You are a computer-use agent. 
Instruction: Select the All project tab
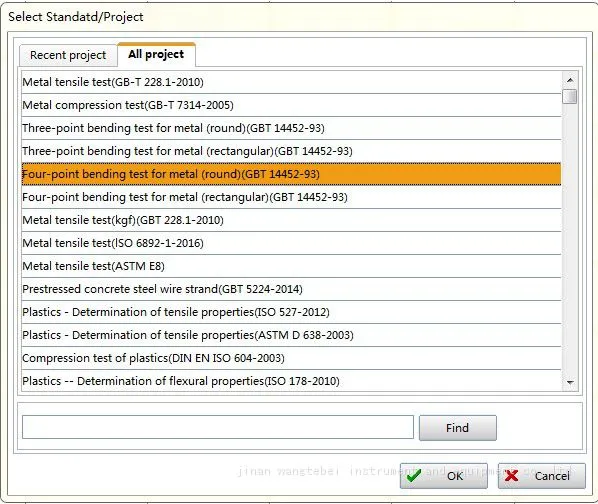point(156,55)
